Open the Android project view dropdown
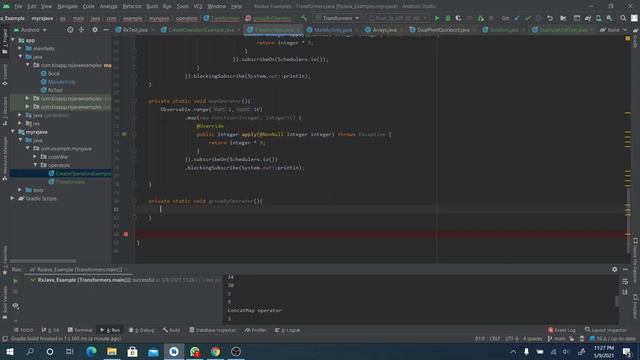The image size is (640, 360). click(x=30, y=30)
